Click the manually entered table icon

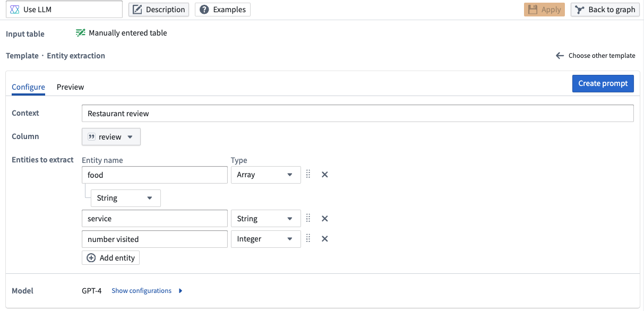(x=81, y=33)
